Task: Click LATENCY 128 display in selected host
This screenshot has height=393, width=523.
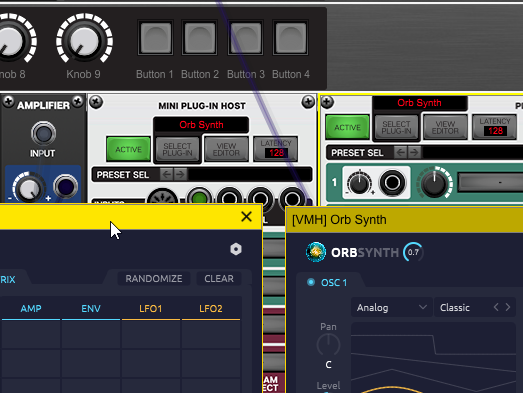Action: [495, 127]
